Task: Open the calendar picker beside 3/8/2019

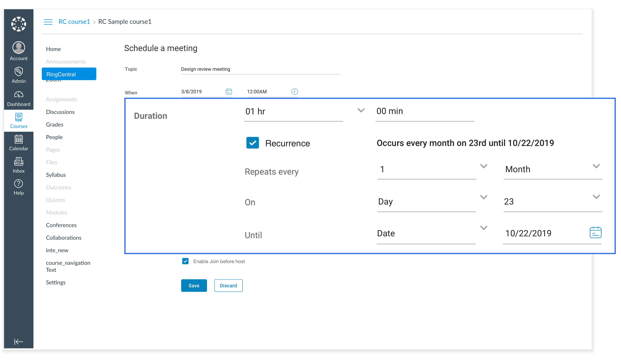Action: [x=229, y=92]
